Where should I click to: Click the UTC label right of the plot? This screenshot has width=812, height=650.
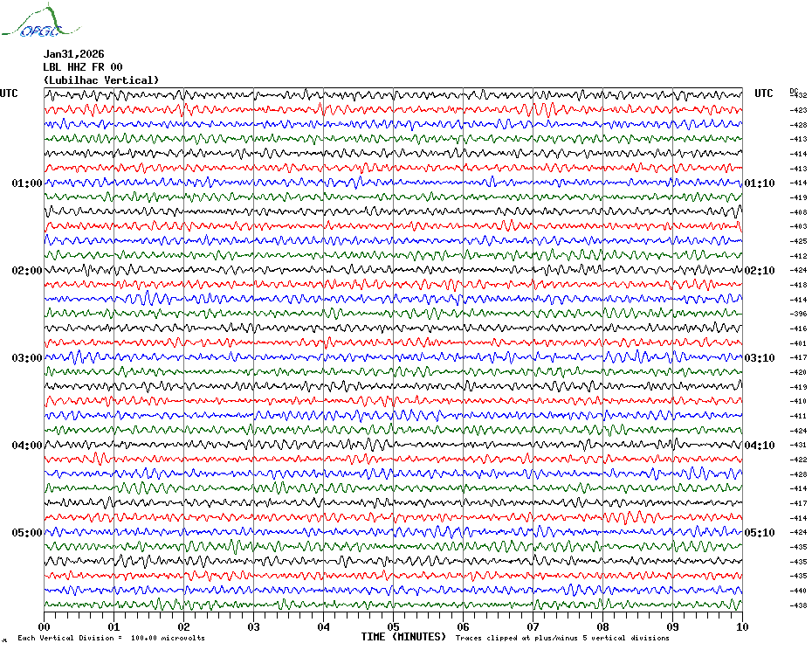click(x=763, y=93)
